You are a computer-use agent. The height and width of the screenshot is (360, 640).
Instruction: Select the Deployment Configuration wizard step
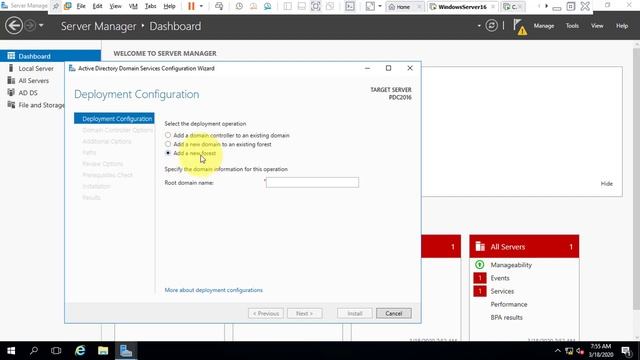click(114, 118)
